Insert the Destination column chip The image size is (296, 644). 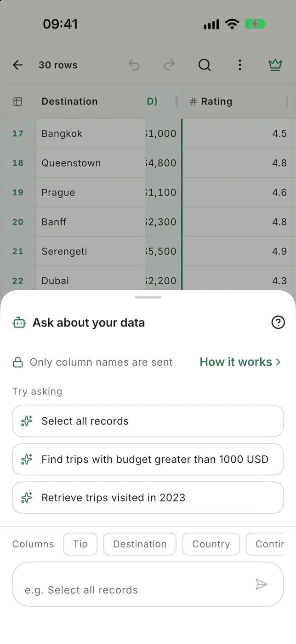(140, 544)
